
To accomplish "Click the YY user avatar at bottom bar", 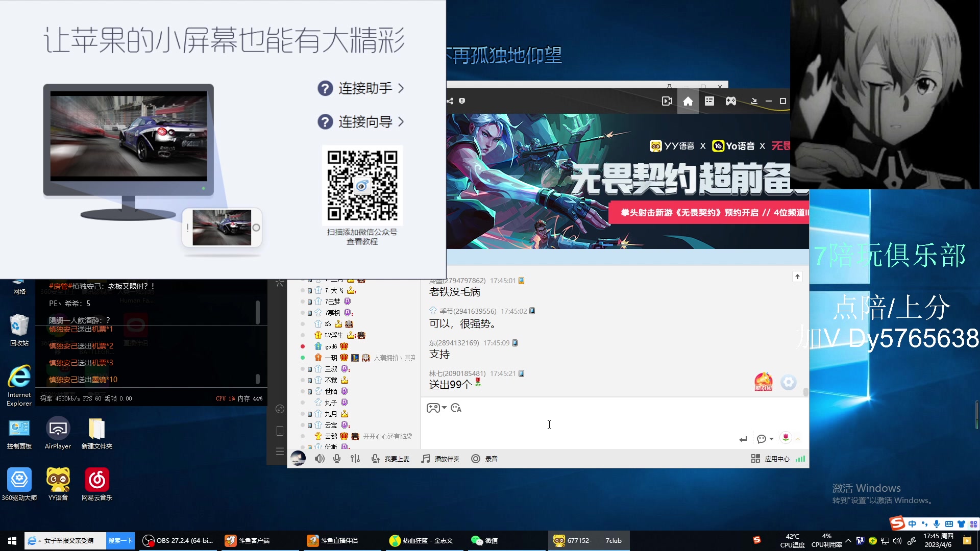I will [x=298, y=458].
